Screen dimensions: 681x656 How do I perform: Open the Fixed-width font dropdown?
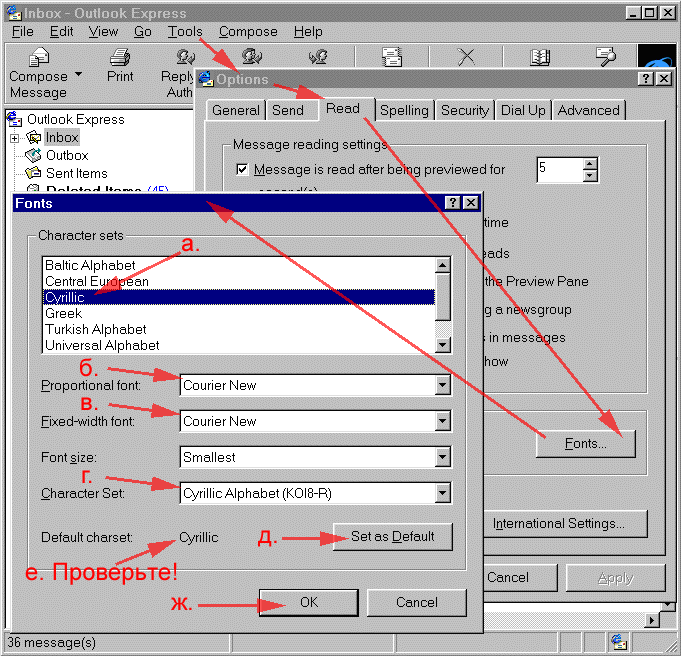click(442, 421)
